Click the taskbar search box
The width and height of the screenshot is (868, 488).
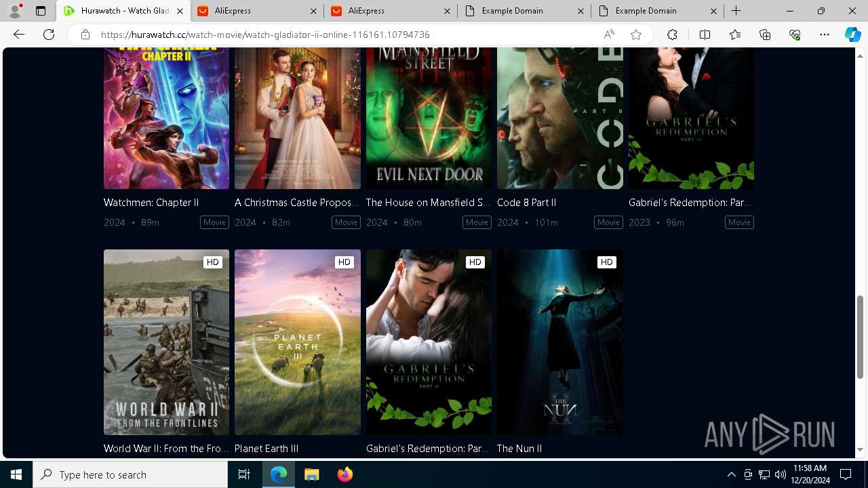point(130,475)
